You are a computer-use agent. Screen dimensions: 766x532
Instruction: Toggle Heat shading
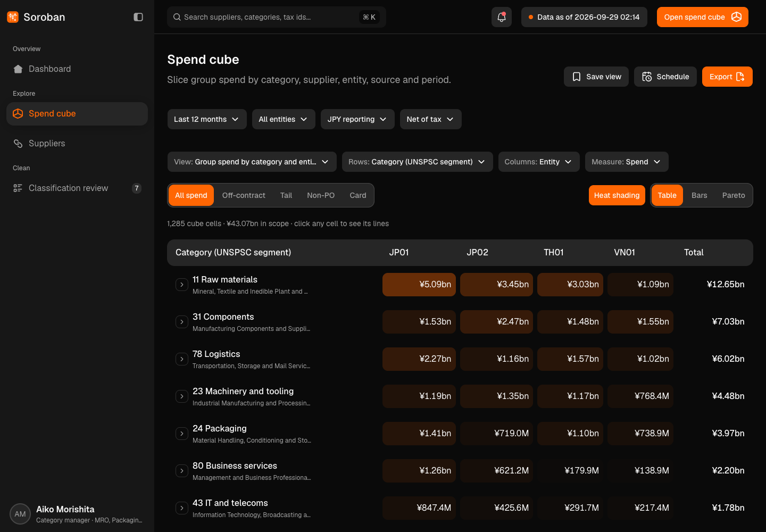point(617,195)
